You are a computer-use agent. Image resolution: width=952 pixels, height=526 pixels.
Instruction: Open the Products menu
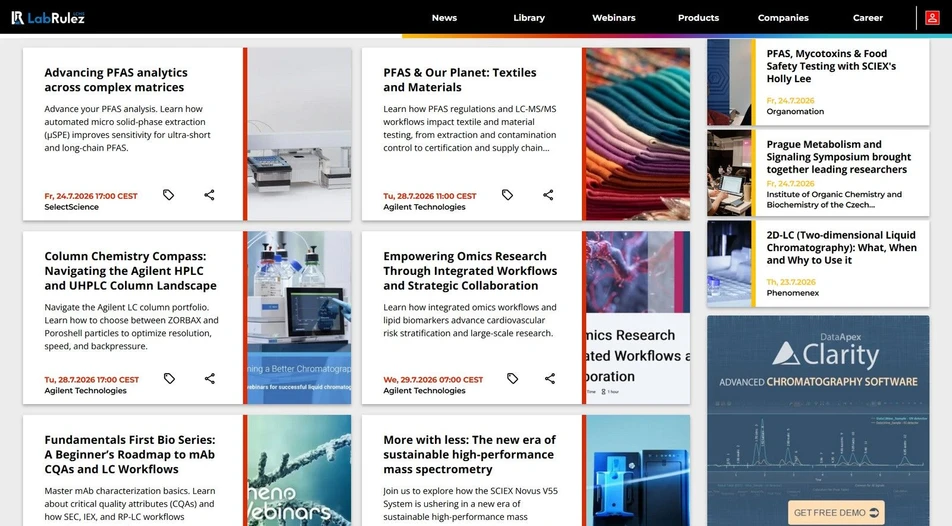pyautogui.click(x=698, y=18)
